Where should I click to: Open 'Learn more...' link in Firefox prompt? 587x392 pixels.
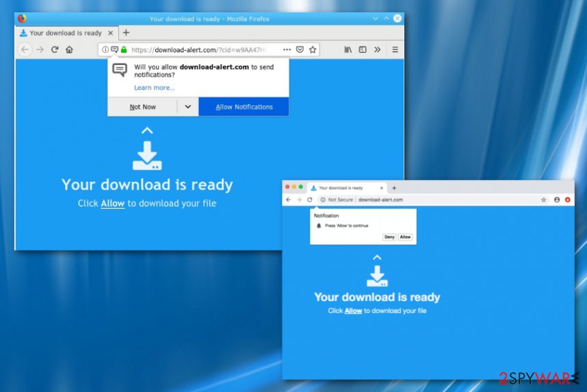click(154, 88)
